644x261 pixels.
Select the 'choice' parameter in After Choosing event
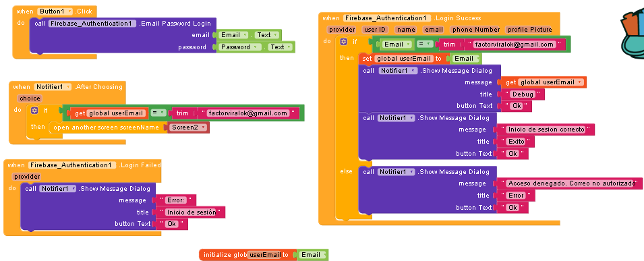(30, 98)
